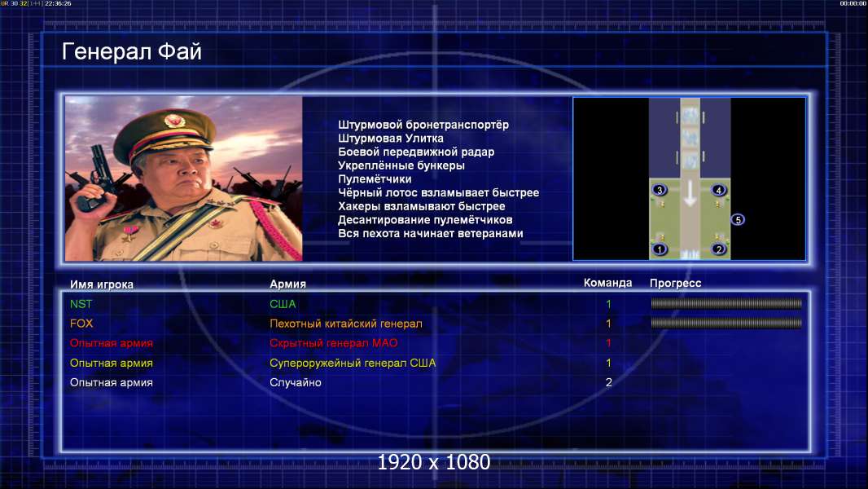Click 'Хакеры взламывают быстрее' entry
This screenshot has height=489, width=868.
point(422,206)
